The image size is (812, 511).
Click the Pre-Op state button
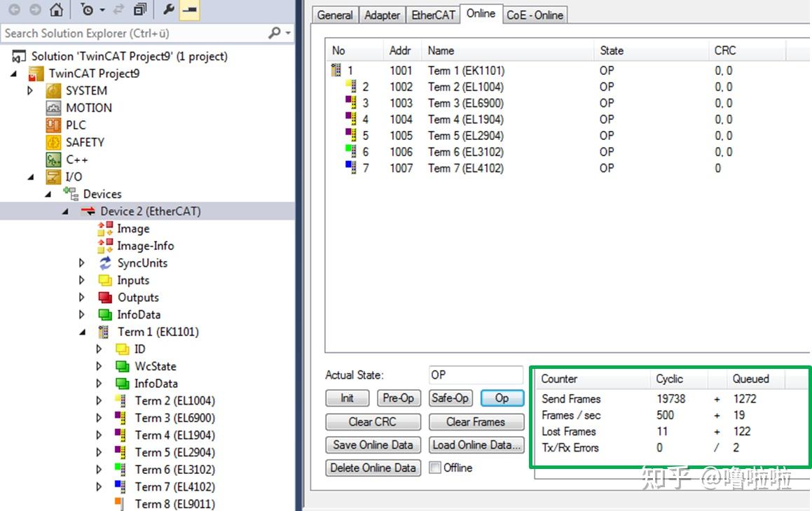point(398,398)
